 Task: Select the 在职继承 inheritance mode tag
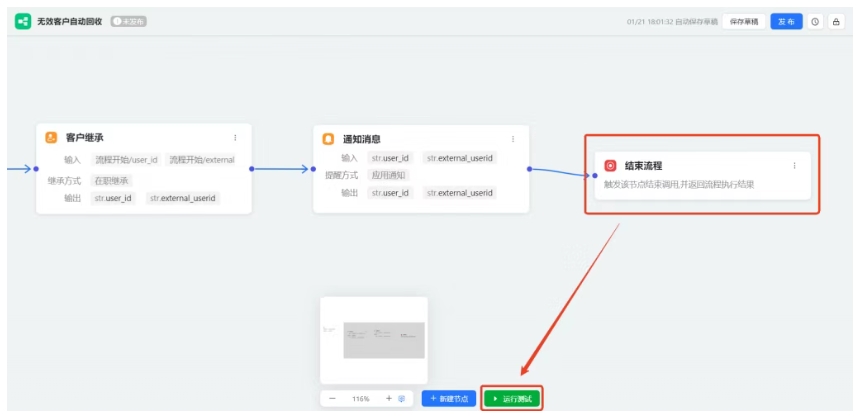112,181
